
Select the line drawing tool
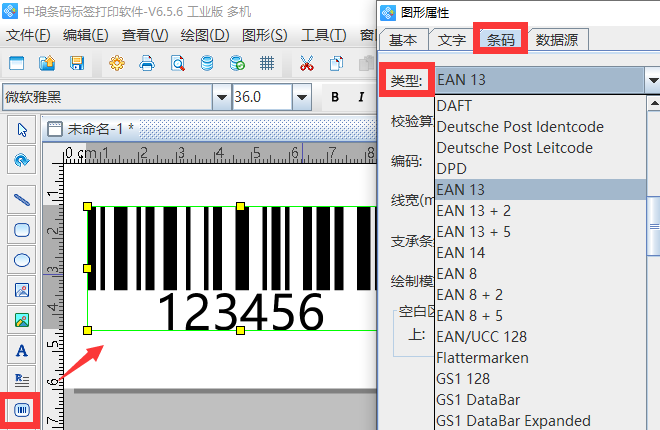click(21, 199)
